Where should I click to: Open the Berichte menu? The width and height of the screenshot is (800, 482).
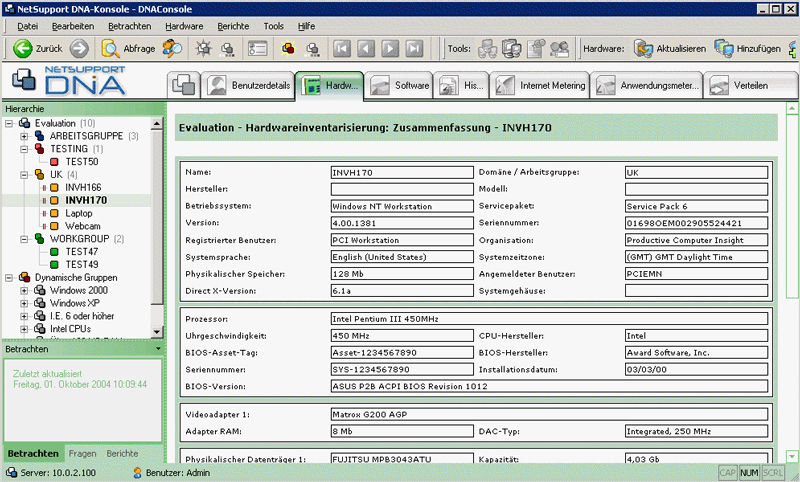pyautogui.click(x=233, y=26)
